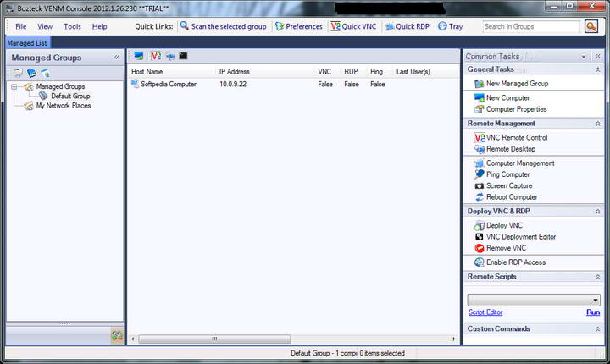The image size is (610, 364).
Task: Click the Reboot Computer icon
Action: pyautogui.click(x=480, y=197)
